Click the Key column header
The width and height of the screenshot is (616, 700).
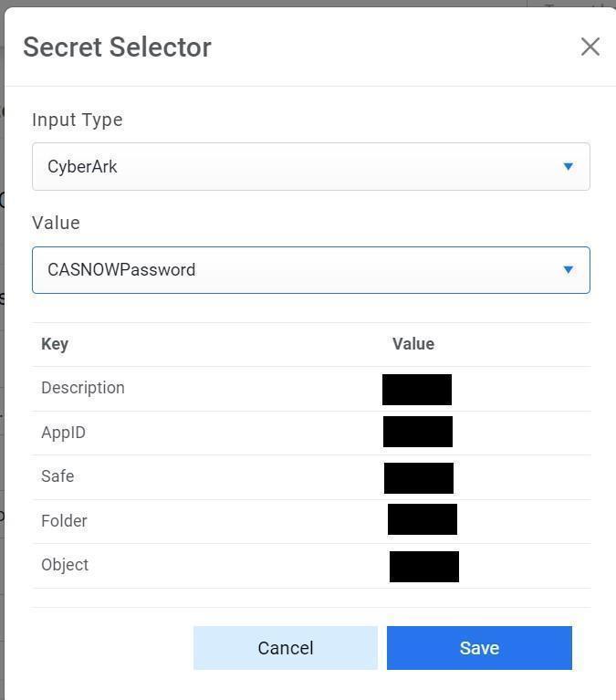[55, 344]
